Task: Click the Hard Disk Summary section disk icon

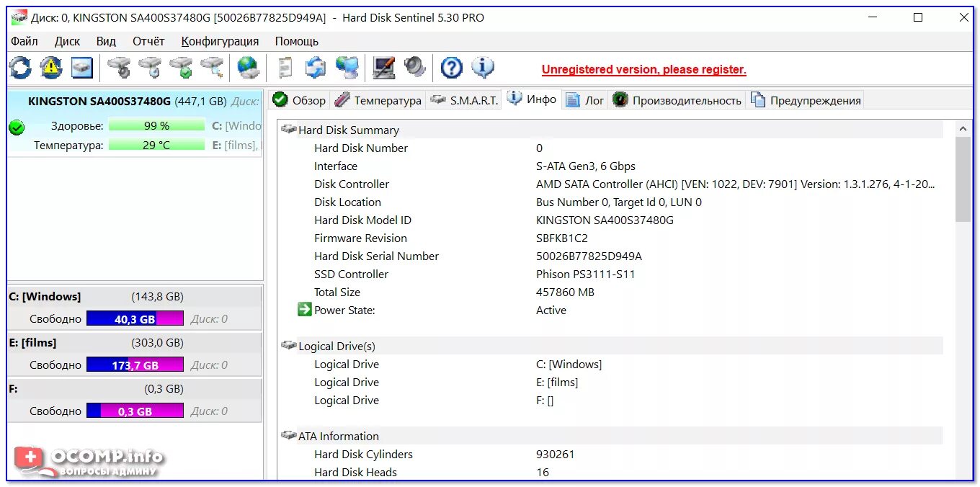Action: tap(289, 129)
